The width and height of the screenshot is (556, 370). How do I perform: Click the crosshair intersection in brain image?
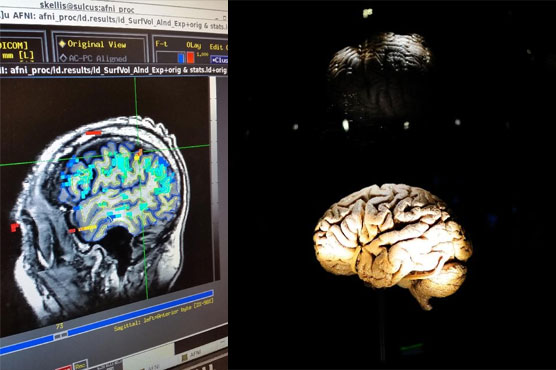coord(138,152)
